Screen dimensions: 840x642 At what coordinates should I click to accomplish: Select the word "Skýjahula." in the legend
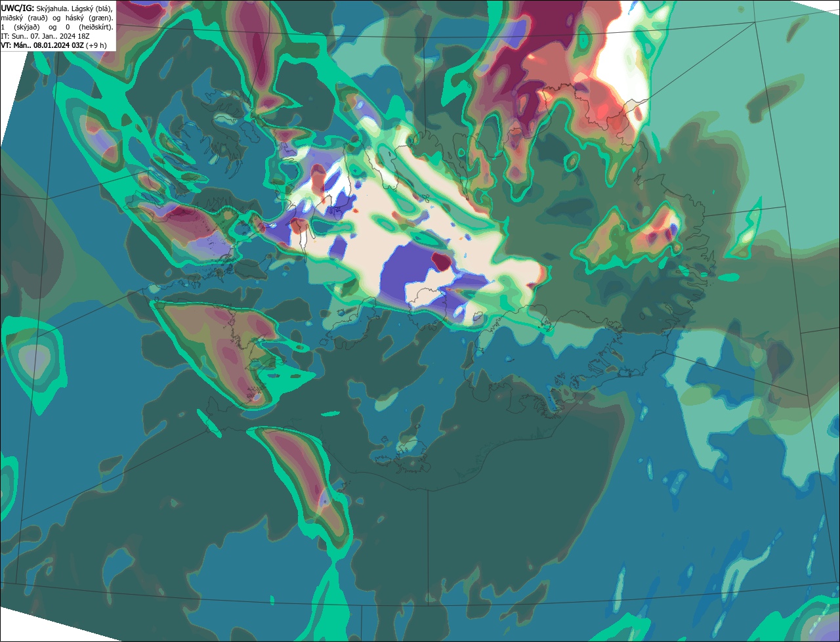(x=52, y=9)
